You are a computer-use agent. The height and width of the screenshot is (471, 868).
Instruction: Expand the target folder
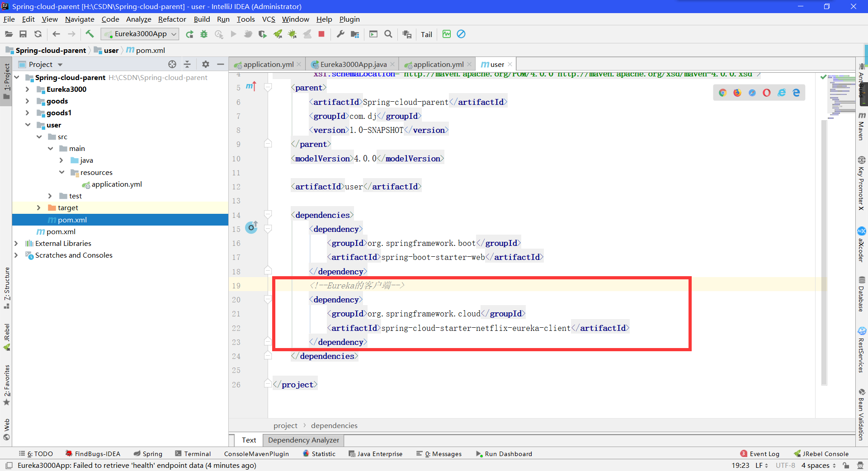[x=39, y=208]
